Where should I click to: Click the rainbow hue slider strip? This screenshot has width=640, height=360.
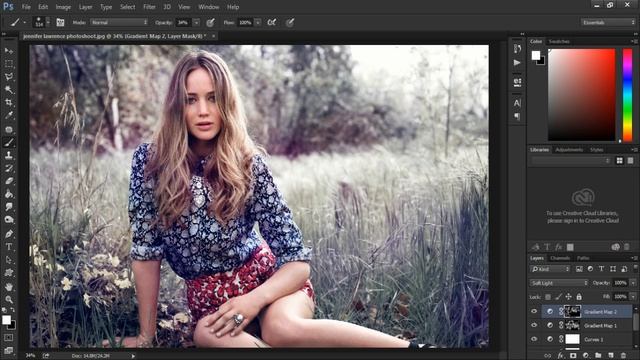pos(627,95)
